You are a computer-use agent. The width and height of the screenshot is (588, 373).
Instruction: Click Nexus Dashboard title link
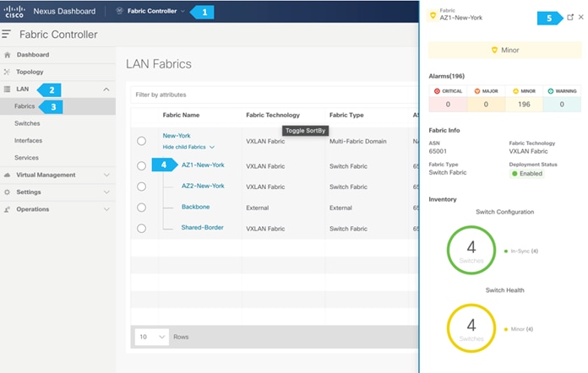(x=64, y=11)
